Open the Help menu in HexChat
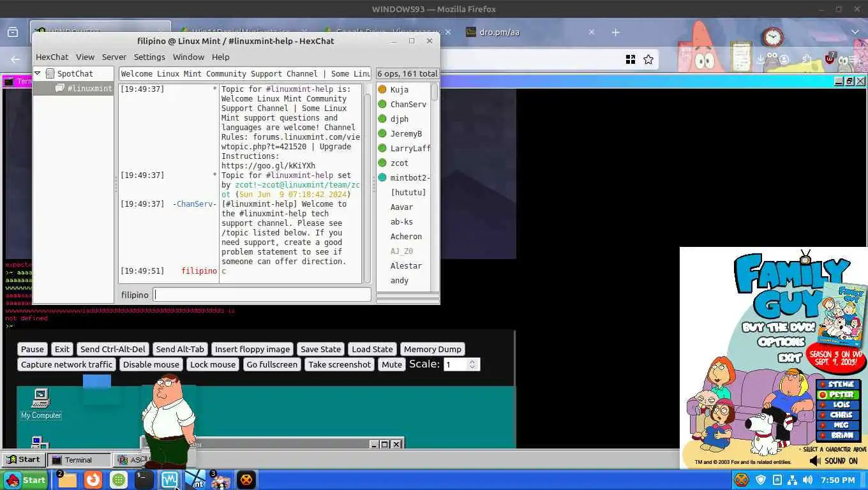The width and height of the screenshot is (868, 490). tap(220, 57)
